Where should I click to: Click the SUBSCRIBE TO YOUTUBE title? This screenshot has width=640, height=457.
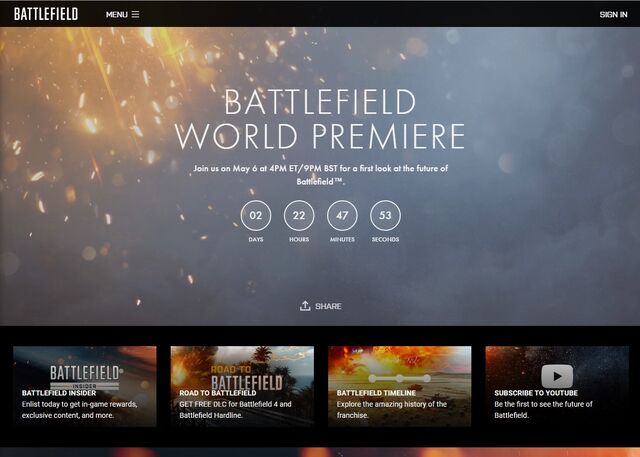click(x=536, y=393)
